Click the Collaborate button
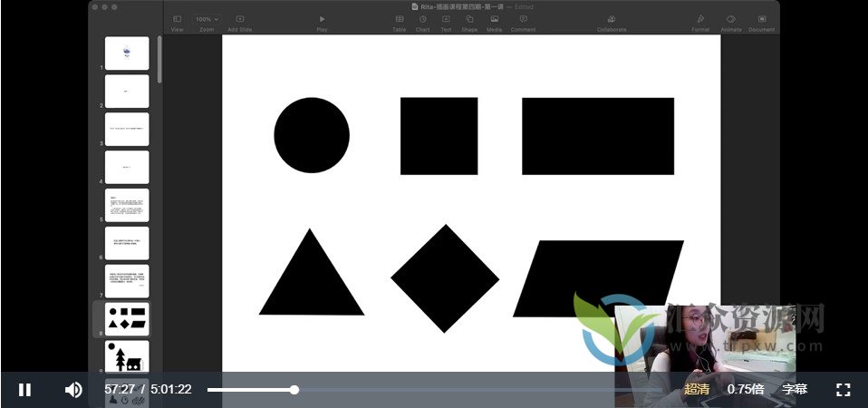 click(x=612, y=19)
